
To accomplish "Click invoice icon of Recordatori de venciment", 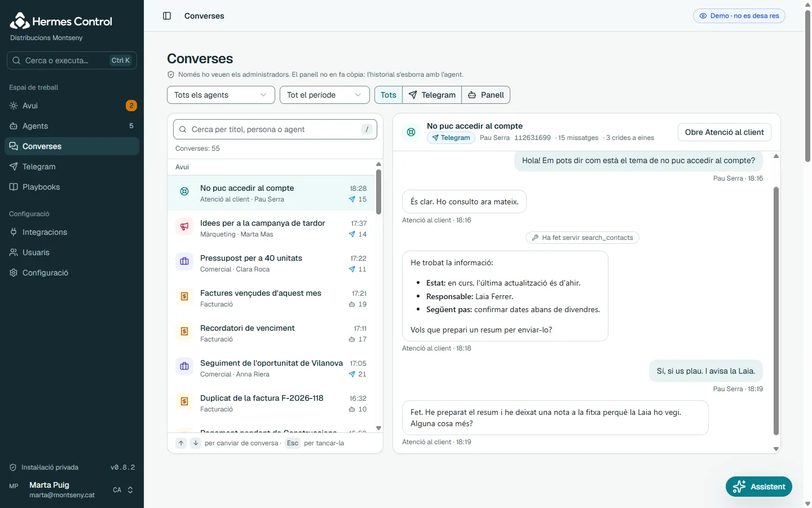I will pos(184,331).
